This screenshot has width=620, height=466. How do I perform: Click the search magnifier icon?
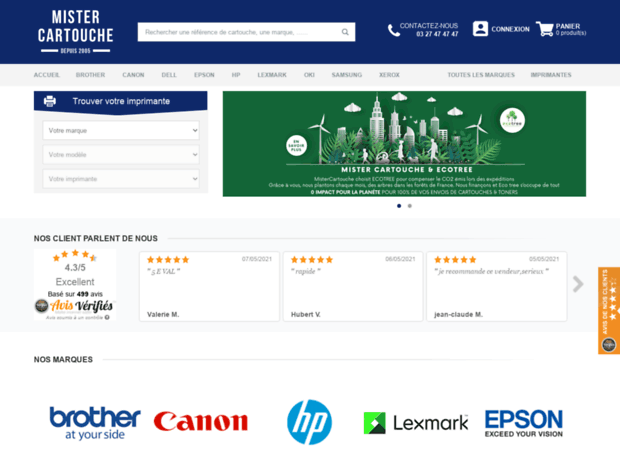345,32
